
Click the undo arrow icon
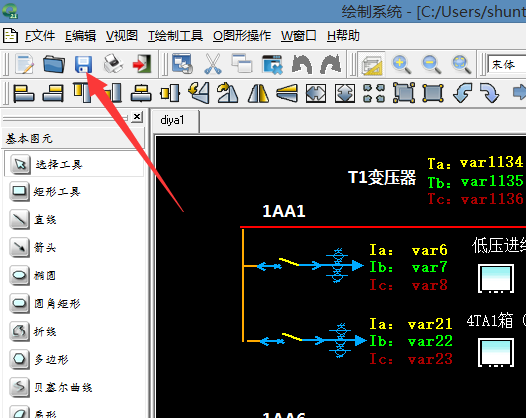point(302,64)
